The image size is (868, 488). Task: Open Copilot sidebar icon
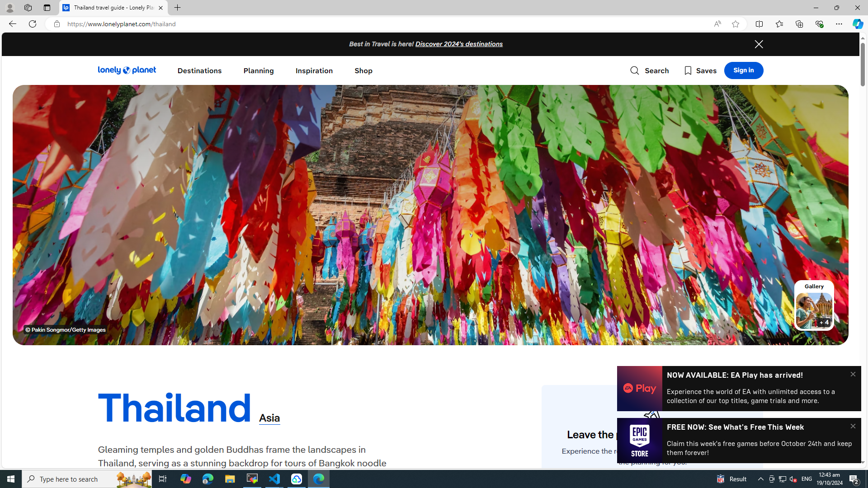(858, 24)
